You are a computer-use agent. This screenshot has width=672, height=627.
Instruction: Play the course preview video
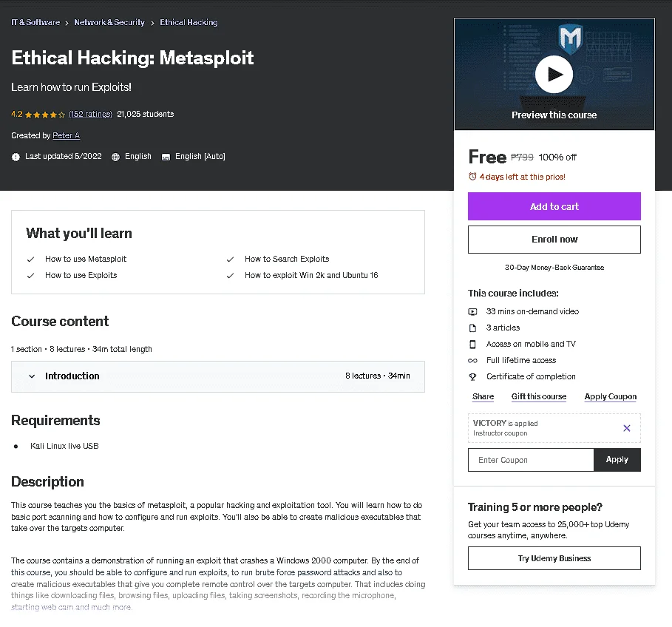554,75
